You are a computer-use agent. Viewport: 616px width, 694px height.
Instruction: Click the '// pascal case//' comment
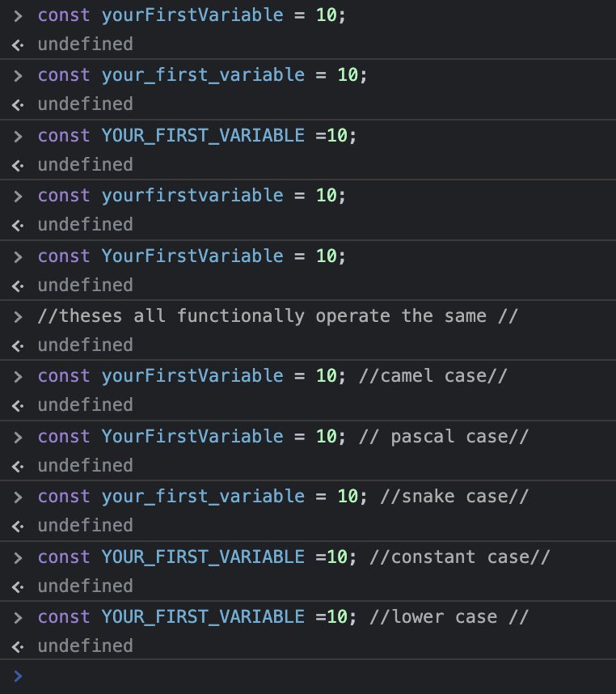point(444,437)
